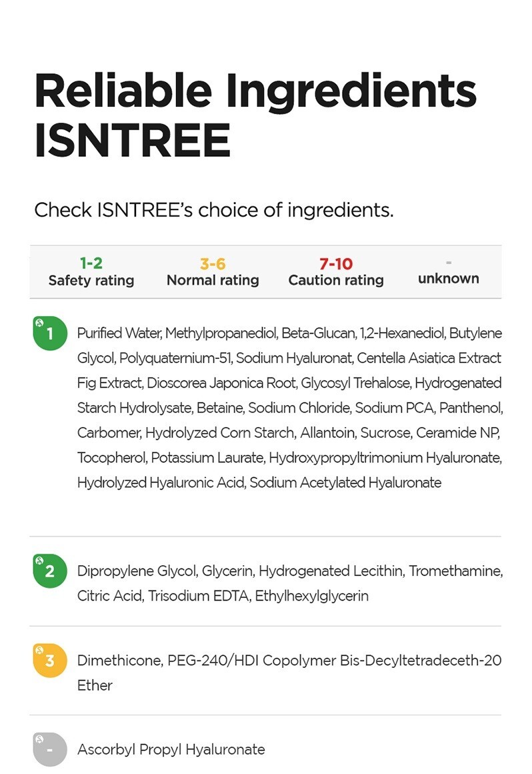532x774 pixels.
Task: Select the "1-2 Safety rating" legend item
Action: [x=91, y=272]
